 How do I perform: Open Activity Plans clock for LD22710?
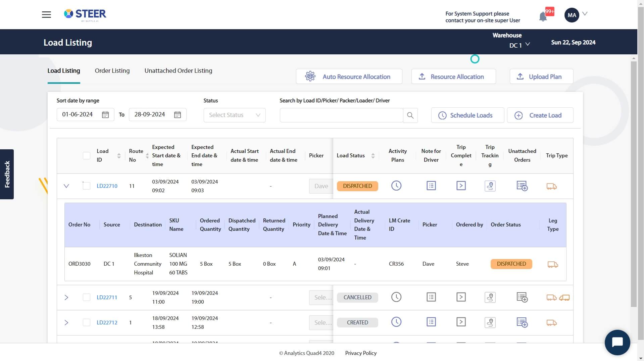(x=396, y=186)
